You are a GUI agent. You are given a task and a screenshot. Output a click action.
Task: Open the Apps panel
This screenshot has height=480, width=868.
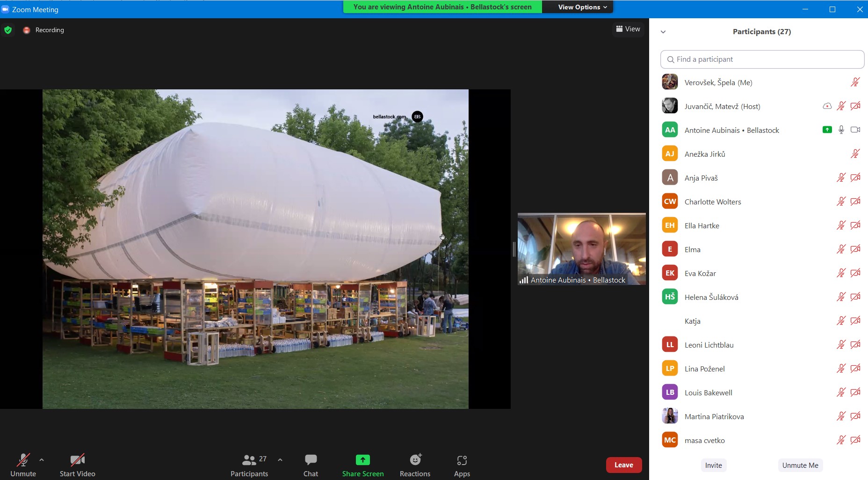tap(462, 465)
